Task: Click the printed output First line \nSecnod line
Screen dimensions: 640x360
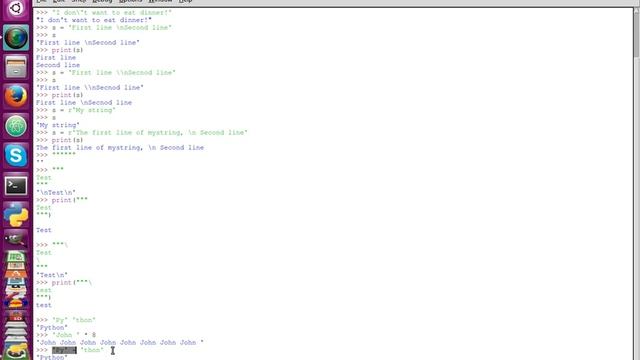Action: [x=84, y=103]
